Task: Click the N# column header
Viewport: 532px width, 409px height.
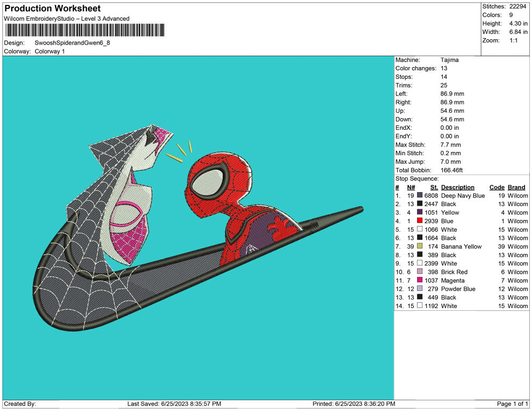Action: (411, 187)
